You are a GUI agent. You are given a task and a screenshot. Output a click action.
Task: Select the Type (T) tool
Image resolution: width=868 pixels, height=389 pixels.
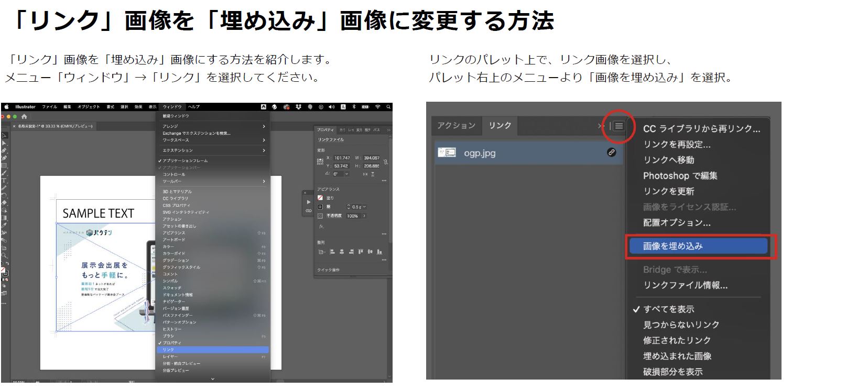tap(4, 181)
